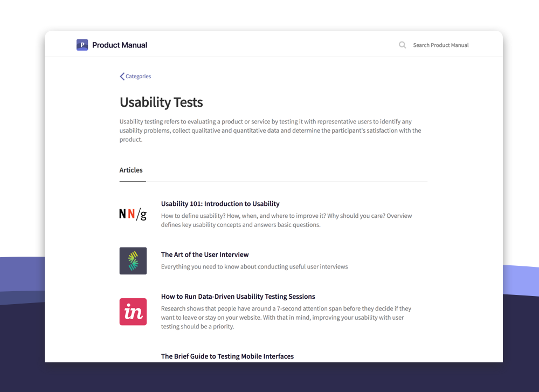
Task: Click the InVision article summary text
Action: point(286,317)
